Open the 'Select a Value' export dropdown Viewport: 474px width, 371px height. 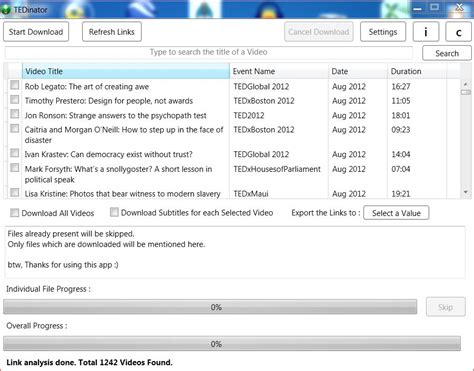(x=396, y=213)
